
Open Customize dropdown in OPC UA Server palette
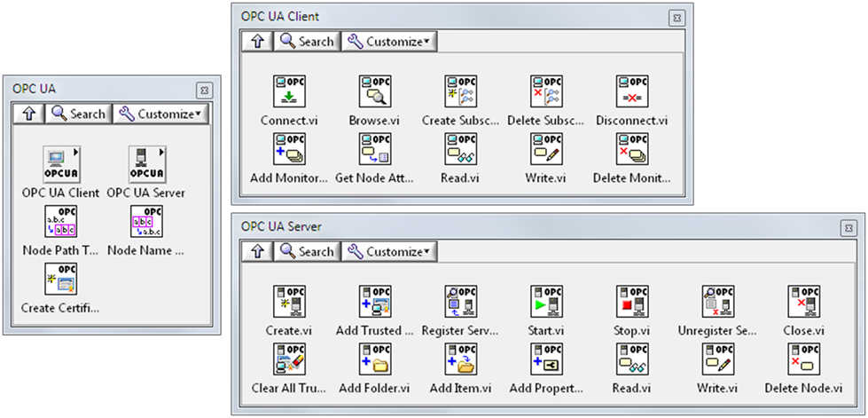click(388, 251)
